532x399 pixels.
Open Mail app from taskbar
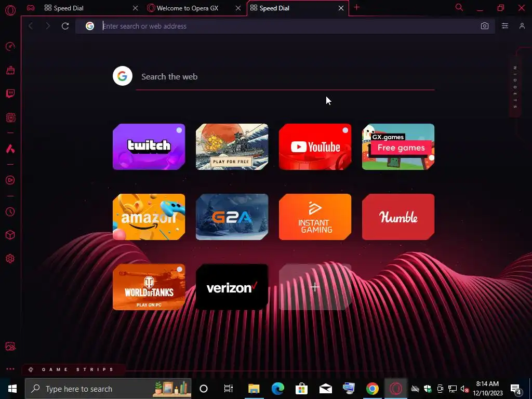[x=325, y=389]
